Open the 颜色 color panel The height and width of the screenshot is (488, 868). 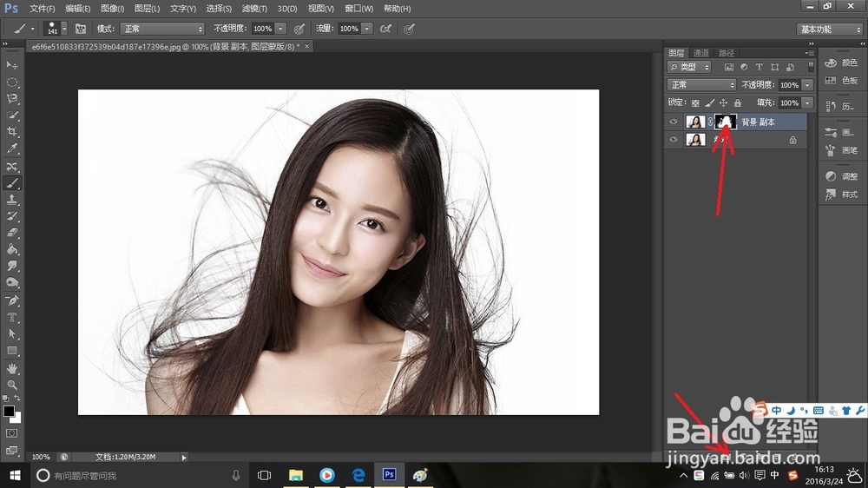841,63
